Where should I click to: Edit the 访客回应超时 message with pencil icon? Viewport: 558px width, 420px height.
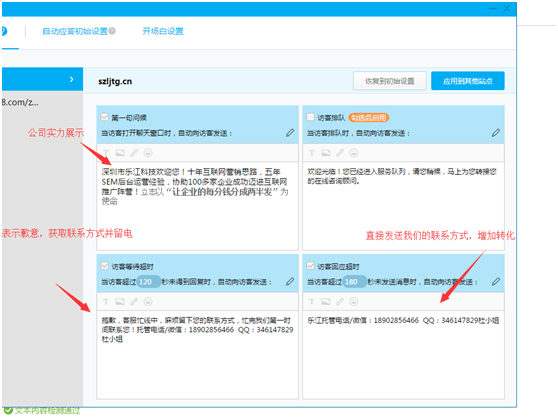tap(496, 282)
